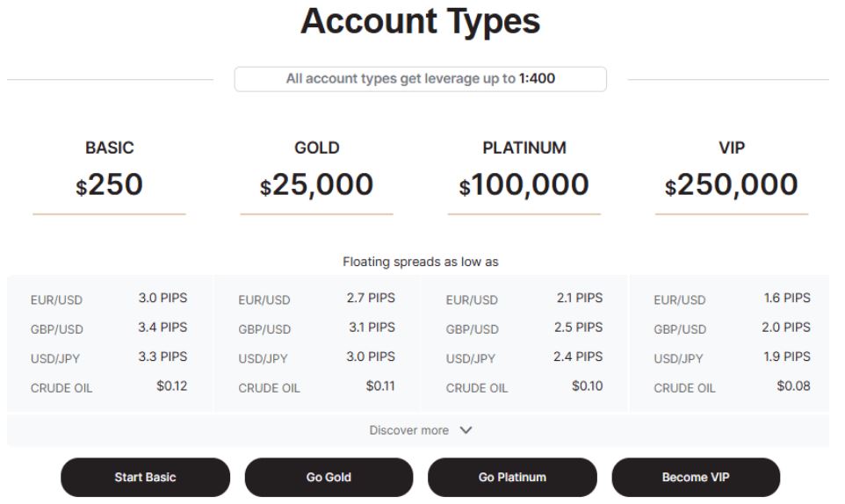
Task: Click the $250,000 VIP deposit amount
Action: click(x=731, y=185)
